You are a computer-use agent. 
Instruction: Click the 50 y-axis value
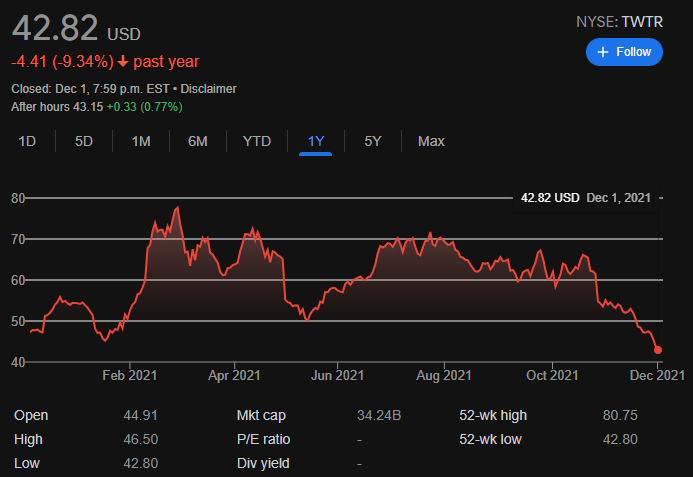click(x=18, y=321)
